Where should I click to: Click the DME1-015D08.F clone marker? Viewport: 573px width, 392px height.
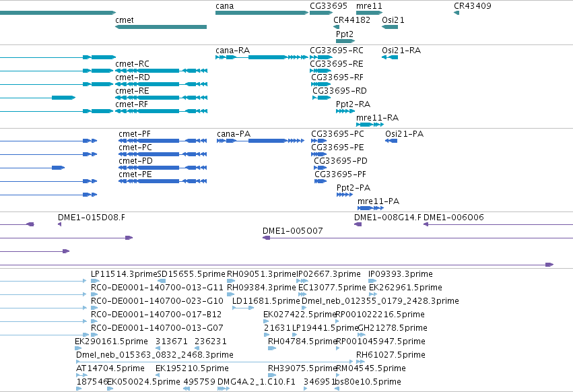[x=59, y=224]
